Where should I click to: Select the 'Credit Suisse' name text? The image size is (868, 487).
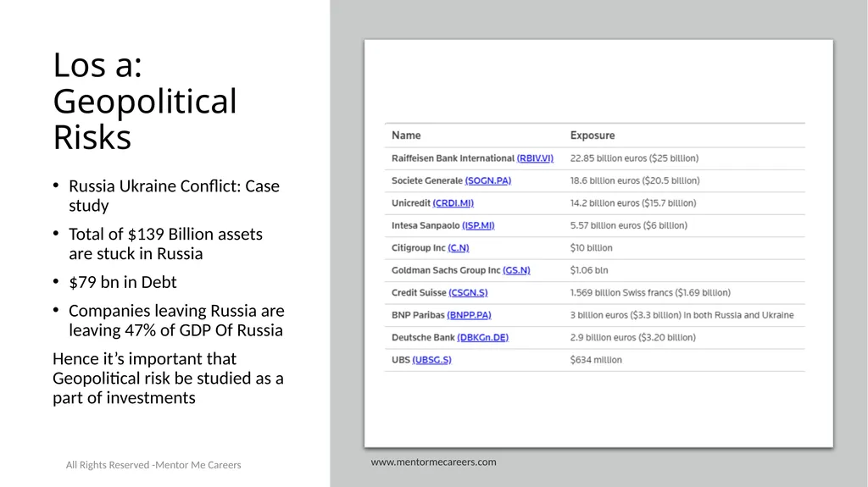pos(419,293)
